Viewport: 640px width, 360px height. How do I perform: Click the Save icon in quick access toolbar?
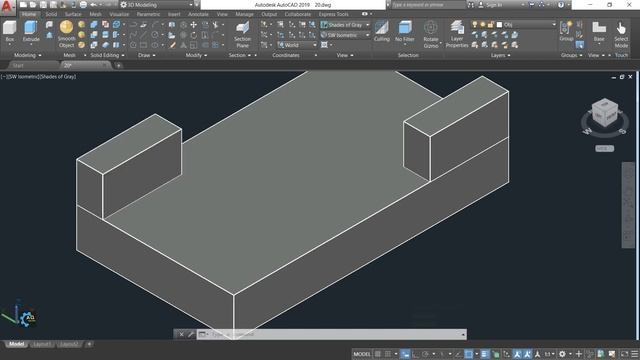(43, 5)
